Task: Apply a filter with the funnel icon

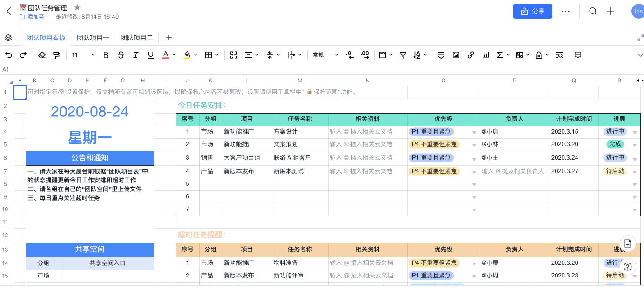Action: coord(403,55)
